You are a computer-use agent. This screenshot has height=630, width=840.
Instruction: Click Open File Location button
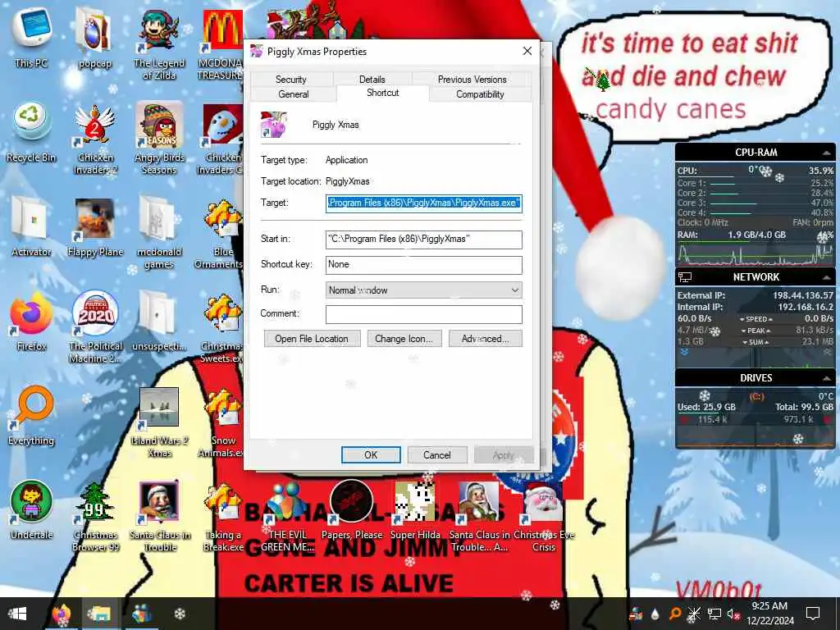(312, 339)
